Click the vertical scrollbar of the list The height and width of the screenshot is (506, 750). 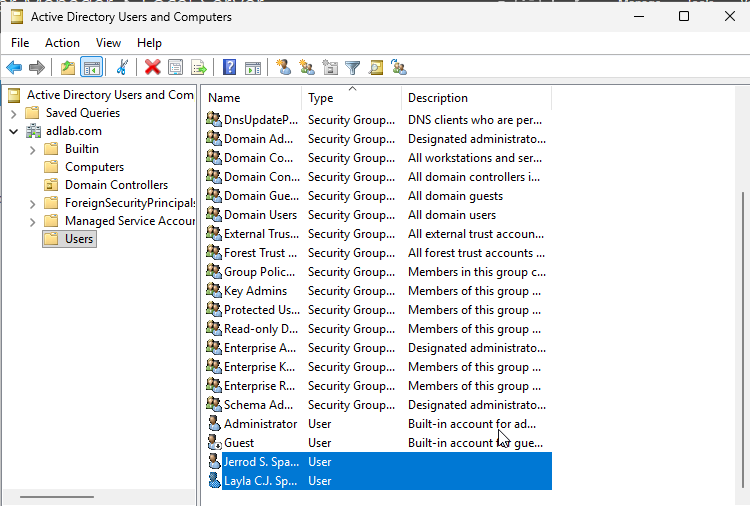click(x=742, y=340)
